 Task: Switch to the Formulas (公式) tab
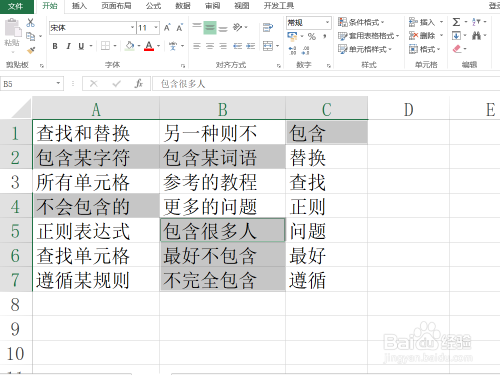click(153, 6)
